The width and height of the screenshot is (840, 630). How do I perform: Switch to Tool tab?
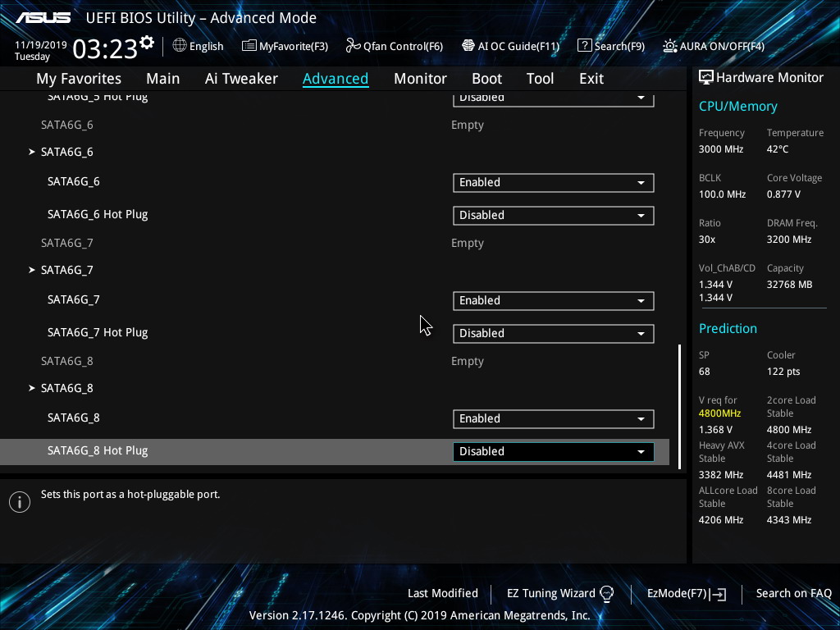(x=540, y=79)
